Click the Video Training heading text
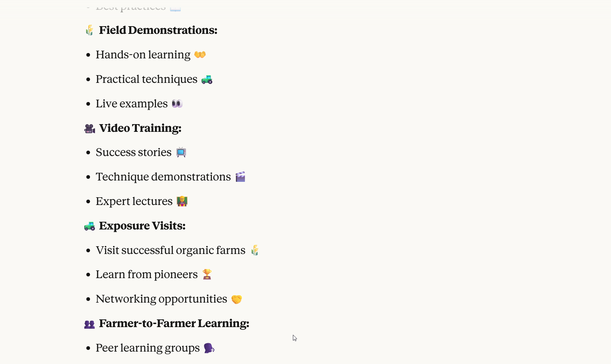This screenshot has height=364, width=611. tap(140, 128)
